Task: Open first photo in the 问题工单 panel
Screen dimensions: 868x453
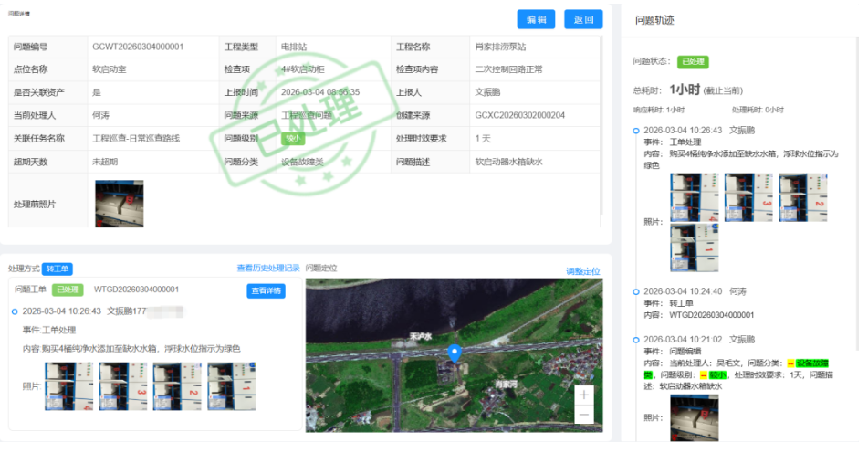Action: pos(68,385)
